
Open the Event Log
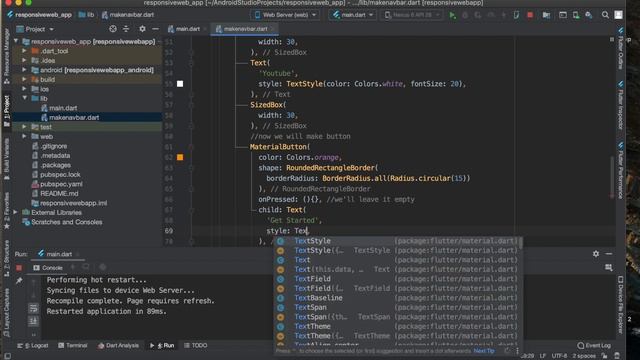click(594, 346)
